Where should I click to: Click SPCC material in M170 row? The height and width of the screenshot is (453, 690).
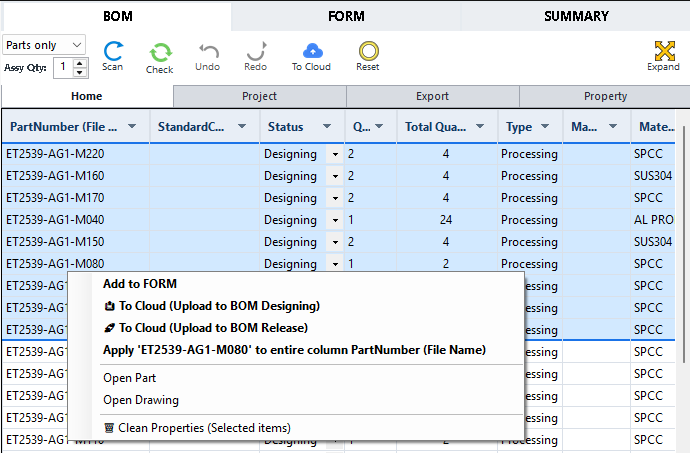coord(653,198)
